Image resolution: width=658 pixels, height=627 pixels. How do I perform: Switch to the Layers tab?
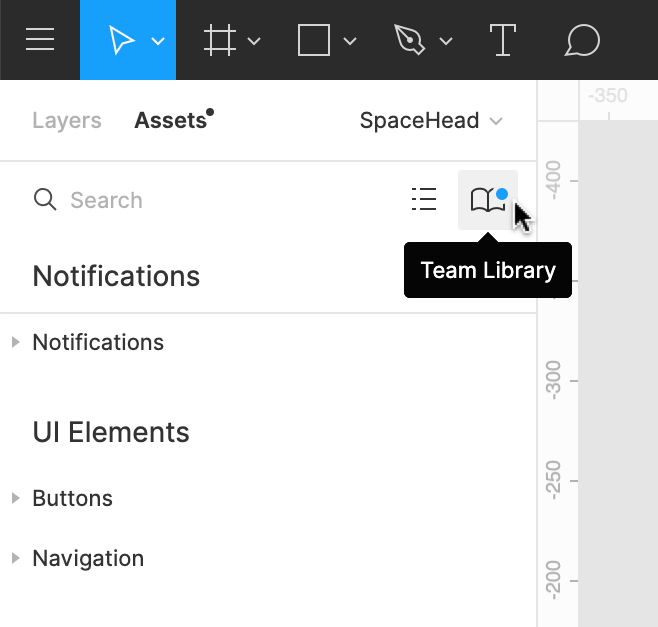pos(67,121)
